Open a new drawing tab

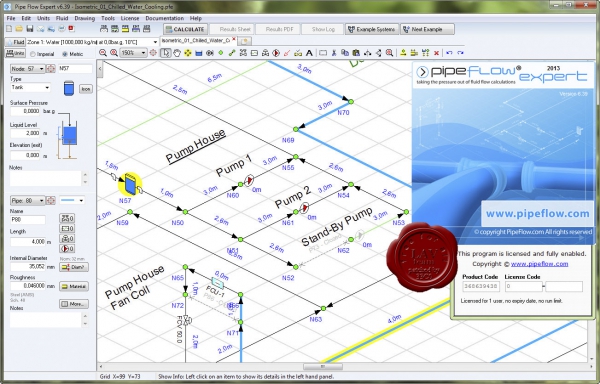[245, 41]
